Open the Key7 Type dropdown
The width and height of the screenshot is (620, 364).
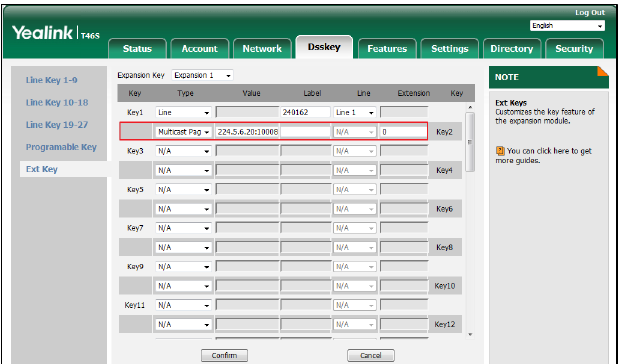[x=183, y=228]
